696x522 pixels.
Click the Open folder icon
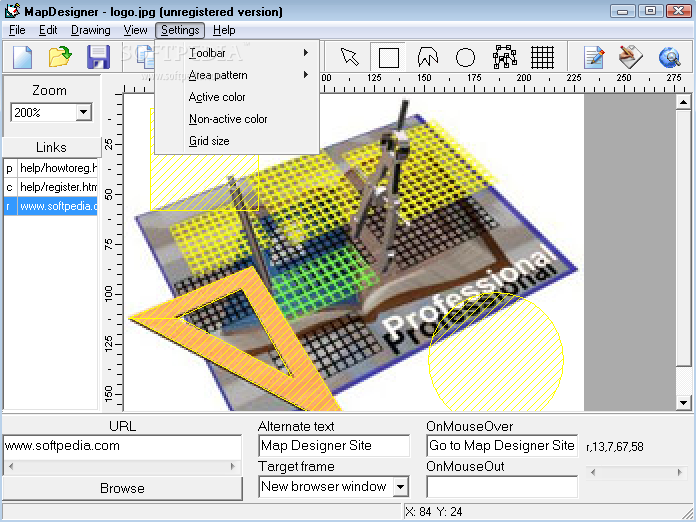pyautogui.click(x=60, y=57)
